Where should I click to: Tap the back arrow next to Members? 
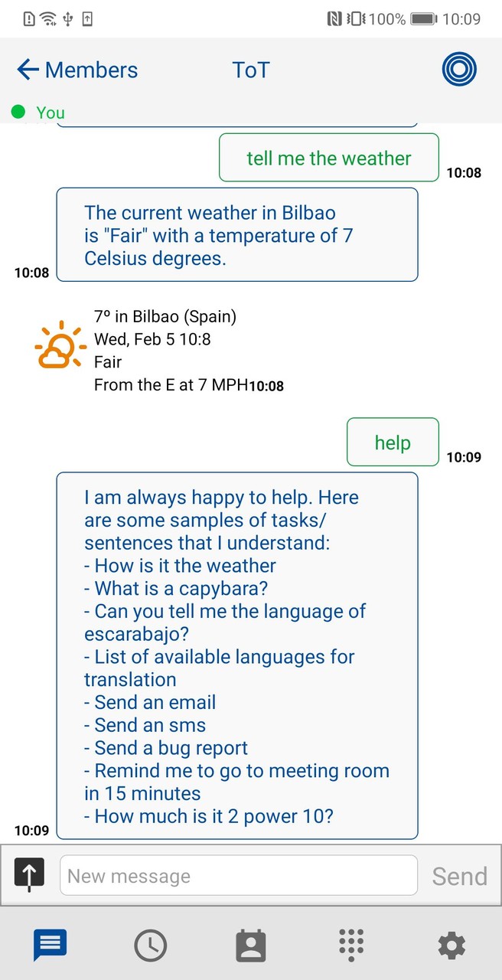27,69
